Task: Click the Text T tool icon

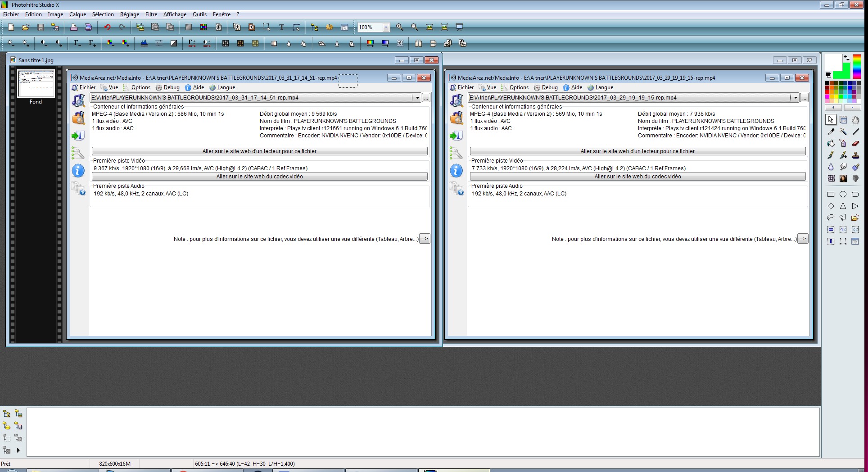Action: (x=281, y=27)
